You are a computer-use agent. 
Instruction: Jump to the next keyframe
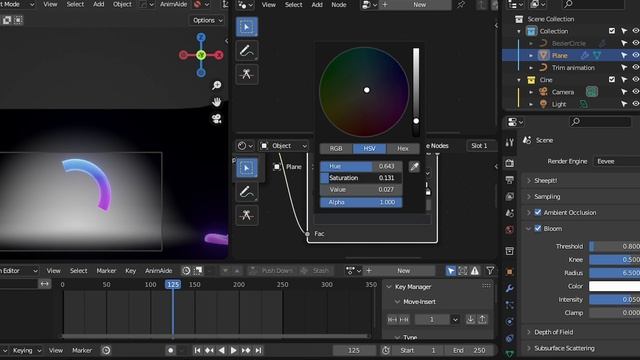(x=246, y=350)
